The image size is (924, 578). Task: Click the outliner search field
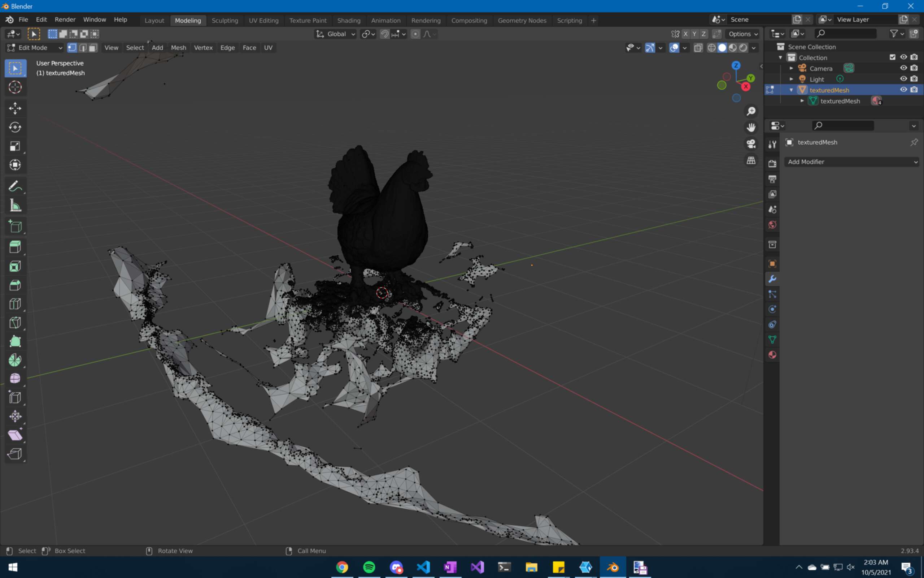[845, 34]
